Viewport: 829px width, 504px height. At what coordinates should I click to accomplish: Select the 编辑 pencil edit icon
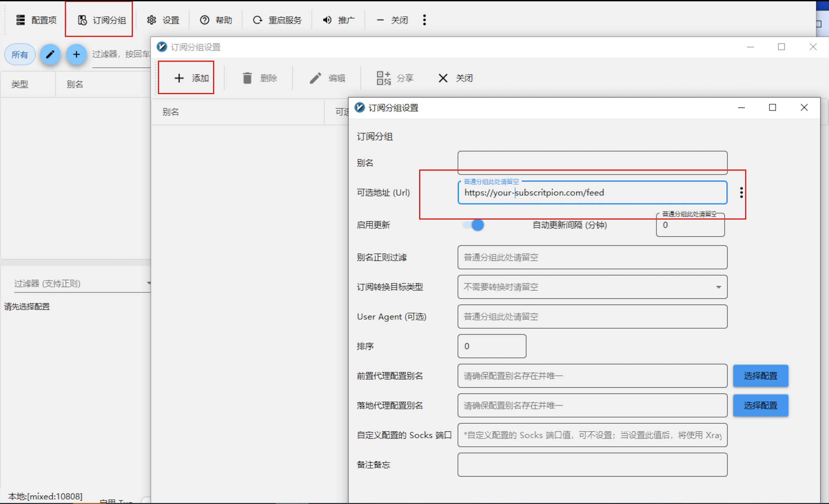point(315,78)
